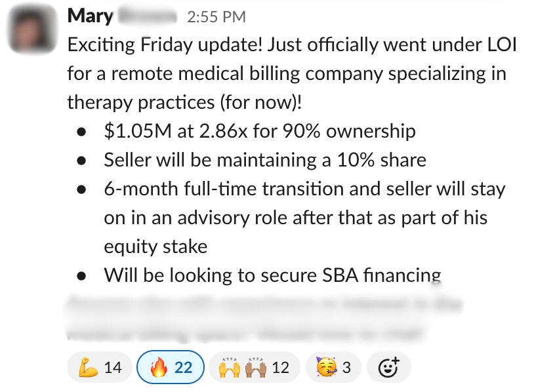This screenshot has width=534, height=392.
Task: Remove your fire reaction showing 22
Action: click(171, 367)
